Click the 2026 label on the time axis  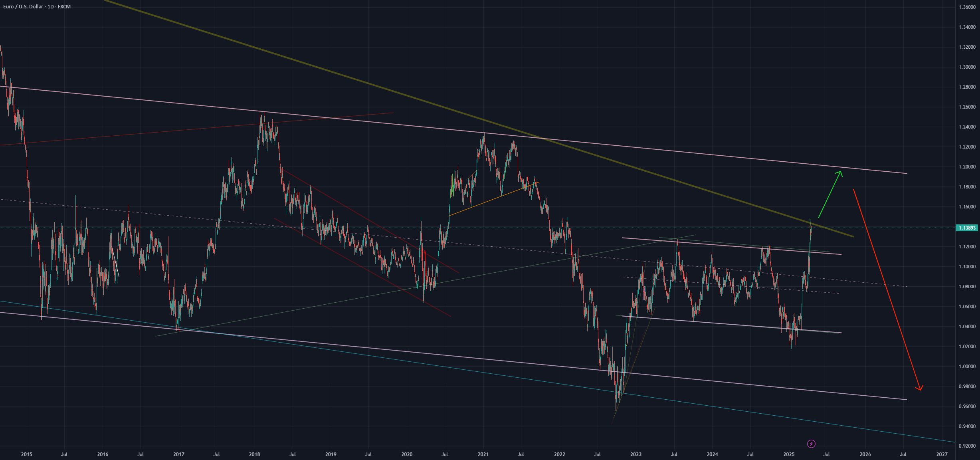point(865,454)
